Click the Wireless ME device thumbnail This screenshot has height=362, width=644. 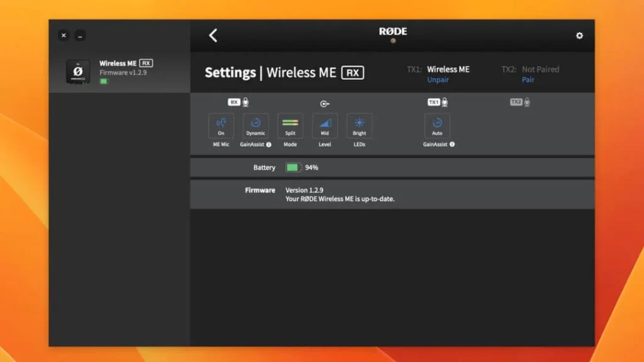coord(77,72)
